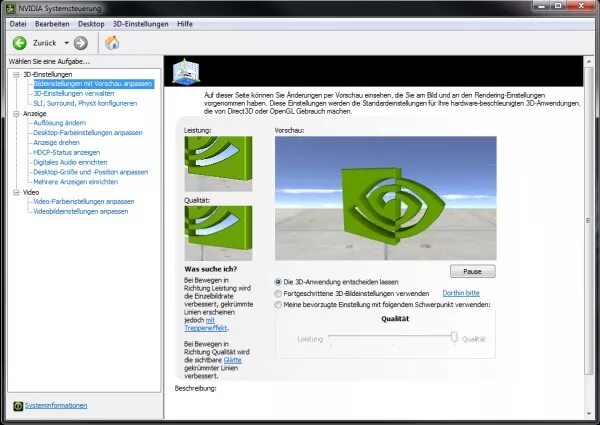Viewport: 600px width, 425px height.
Task: Open SLI, Surround, PhysX konfigurieren
Action: pyautogui.click(x=85, y=104)
